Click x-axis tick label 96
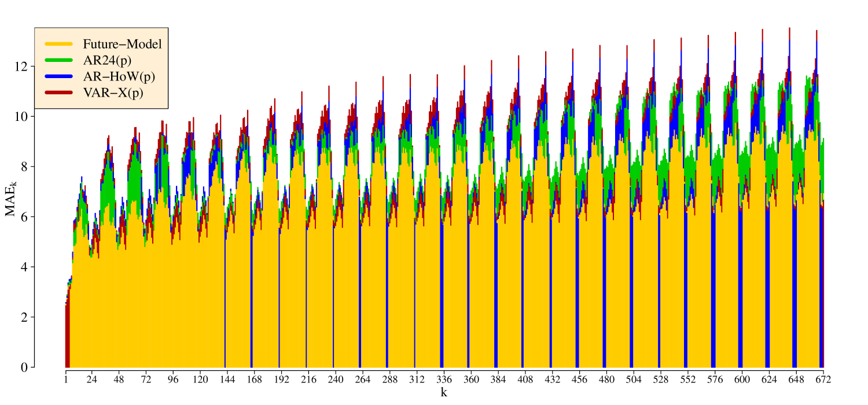Screen dimensions: 868x405 pyautogui.click(x=173, y=380)
